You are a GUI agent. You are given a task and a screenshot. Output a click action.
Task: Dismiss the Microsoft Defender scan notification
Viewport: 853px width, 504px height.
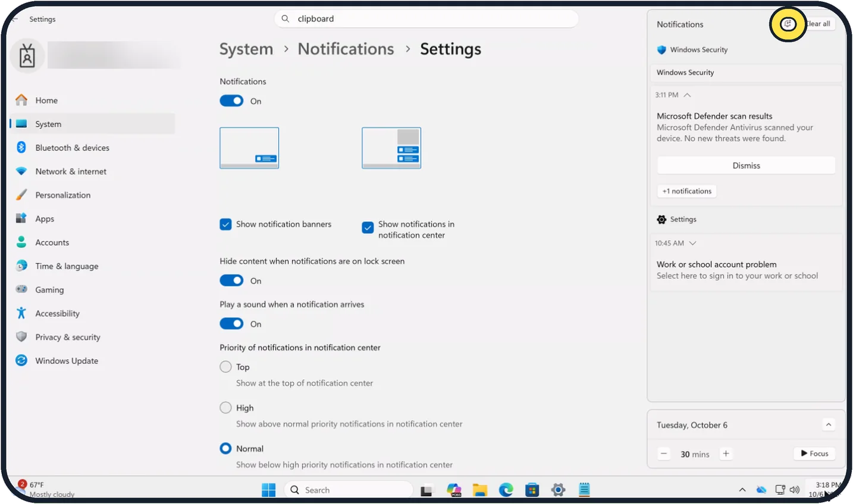747,166
